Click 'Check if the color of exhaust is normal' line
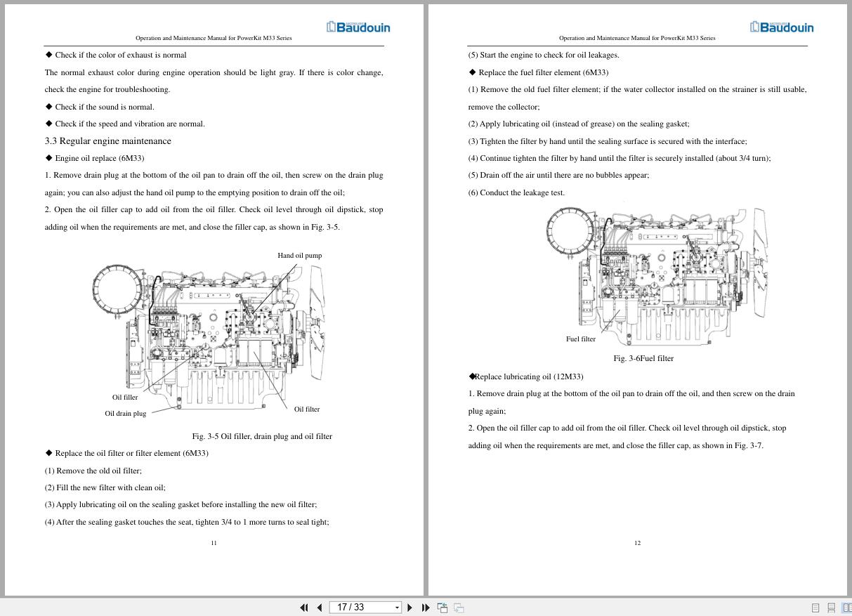The height and width of the screenshot is (616, 852). click(116, 55)
